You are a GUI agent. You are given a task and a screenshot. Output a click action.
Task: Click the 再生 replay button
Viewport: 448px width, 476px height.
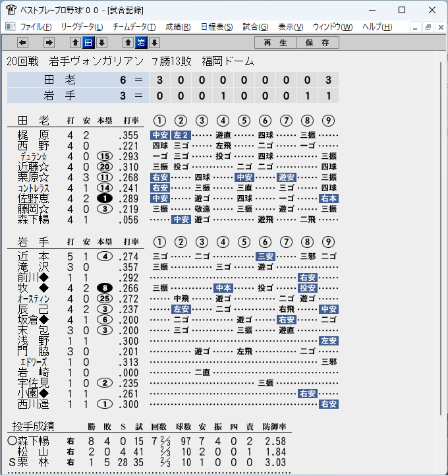tap(275, 43)
